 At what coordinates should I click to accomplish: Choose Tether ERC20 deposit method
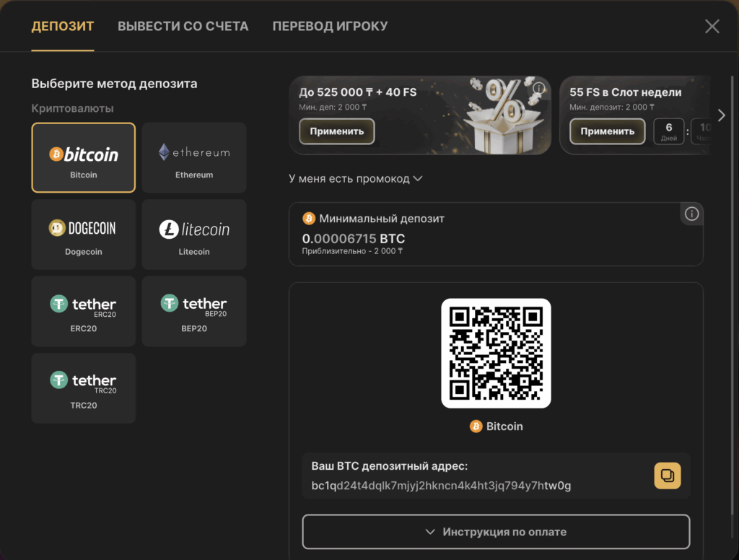point(84,311)
